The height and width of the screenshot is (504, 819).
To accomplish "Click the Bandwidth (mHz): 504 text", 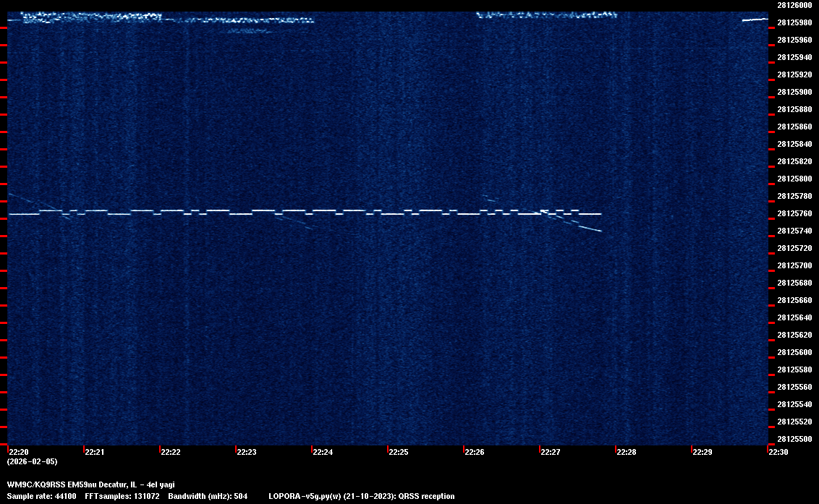I will coord(208,497).
